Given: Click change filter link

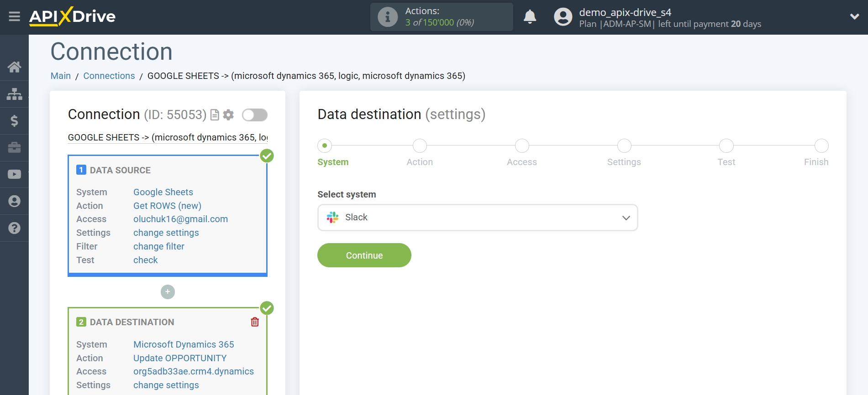Looking at the screenshot, I should click(159, 246).
